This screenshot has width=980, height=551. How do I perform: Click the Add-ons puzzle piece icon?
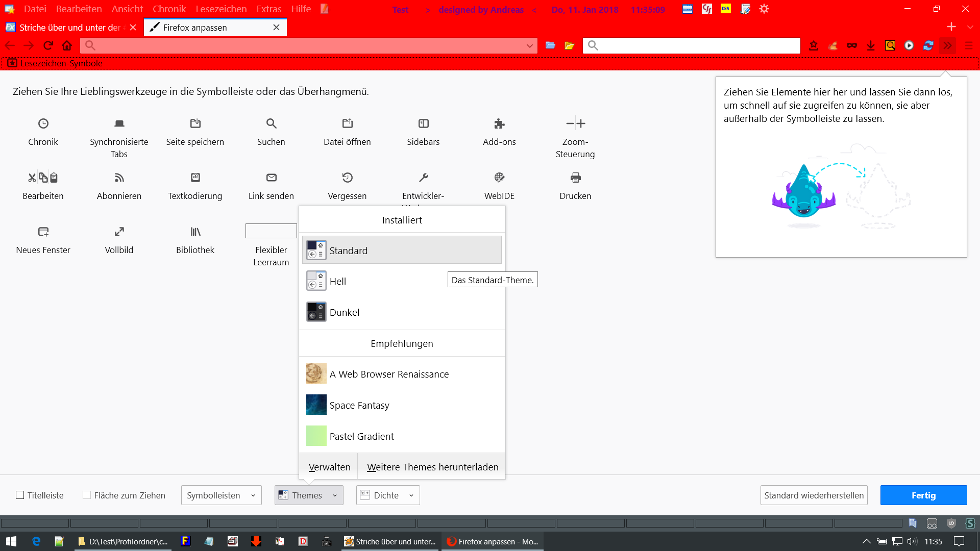click(x=499, y=123)
